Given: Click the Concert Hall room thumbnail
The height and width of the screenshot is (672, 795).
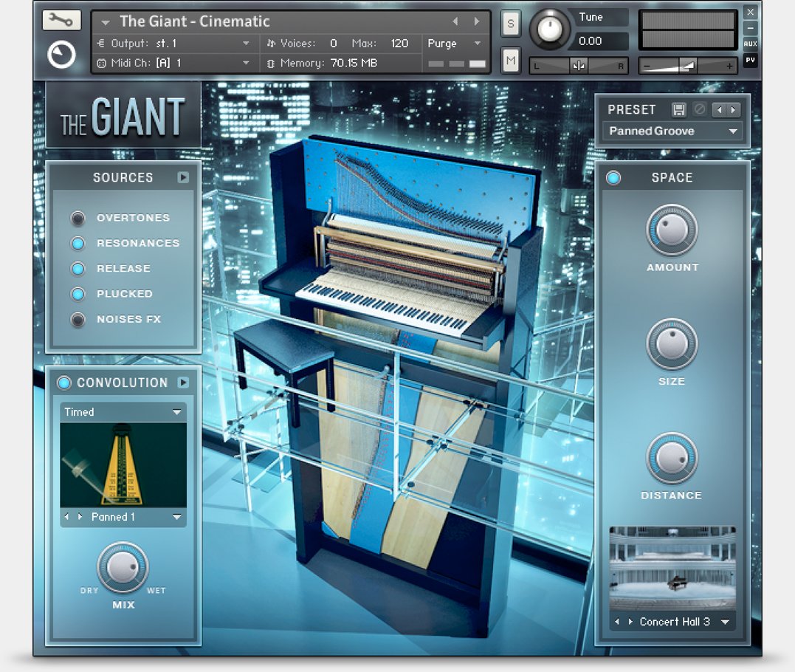Looking at the screenshot, I should click(672, 567).
